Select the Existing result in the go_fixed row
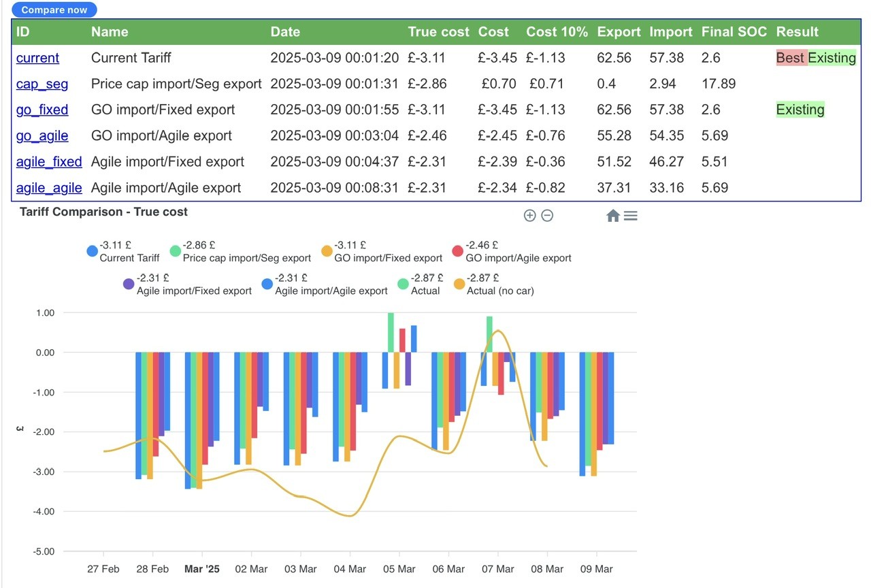This screenshot has height=588, width=871. pyautogui.click(x=800, y=110)
